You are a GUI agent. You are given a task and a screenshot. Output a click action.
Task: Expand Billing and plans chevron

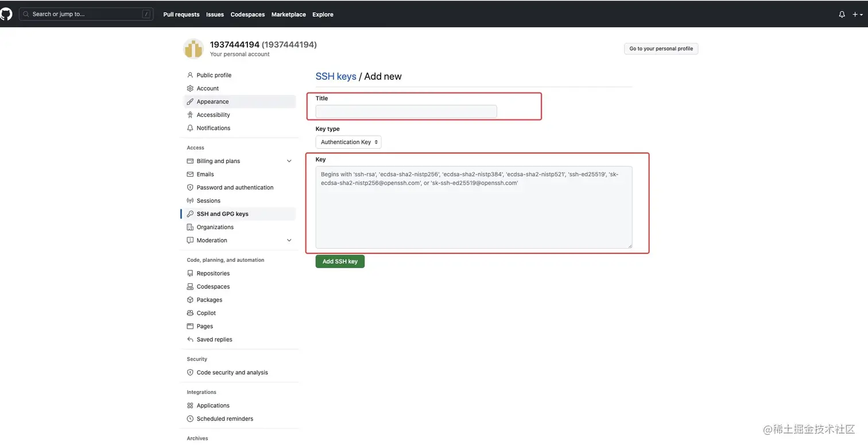(x=289, y=161)
